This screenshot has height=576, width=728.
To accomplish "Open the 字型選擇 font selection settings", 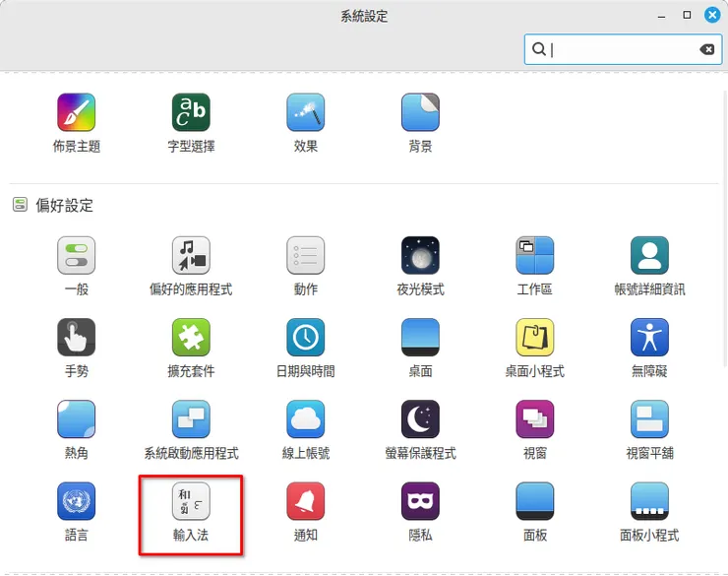I will [191, 123].
